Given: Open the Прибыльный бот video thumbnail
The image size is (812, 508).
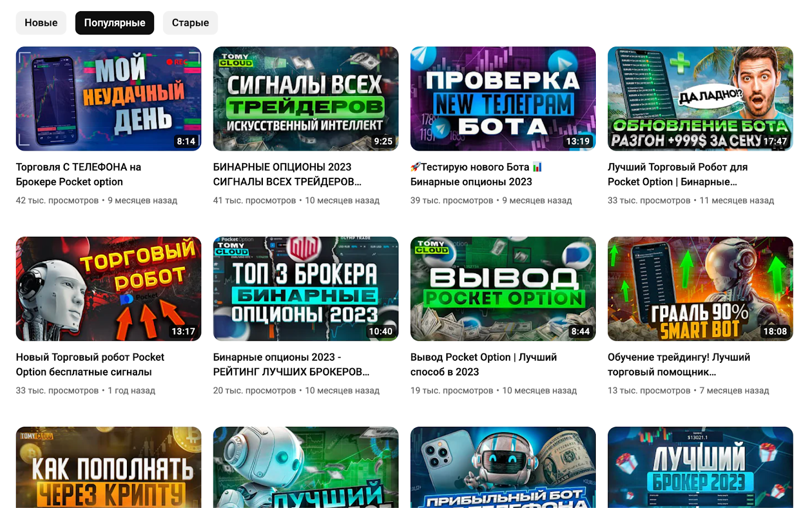Looking at the screenshot, I should (x=503, y=467).
